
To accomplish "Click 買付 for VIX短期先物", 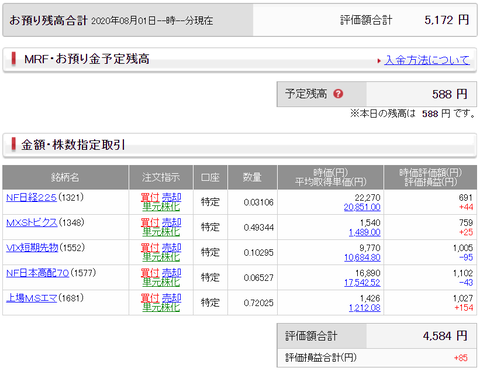I will [x=150, y=248].
